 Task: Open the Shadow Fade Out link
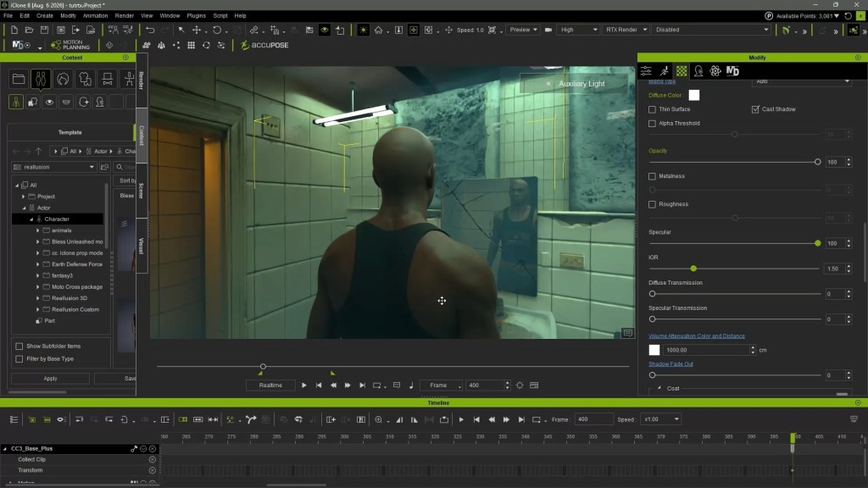click(670, 364)
